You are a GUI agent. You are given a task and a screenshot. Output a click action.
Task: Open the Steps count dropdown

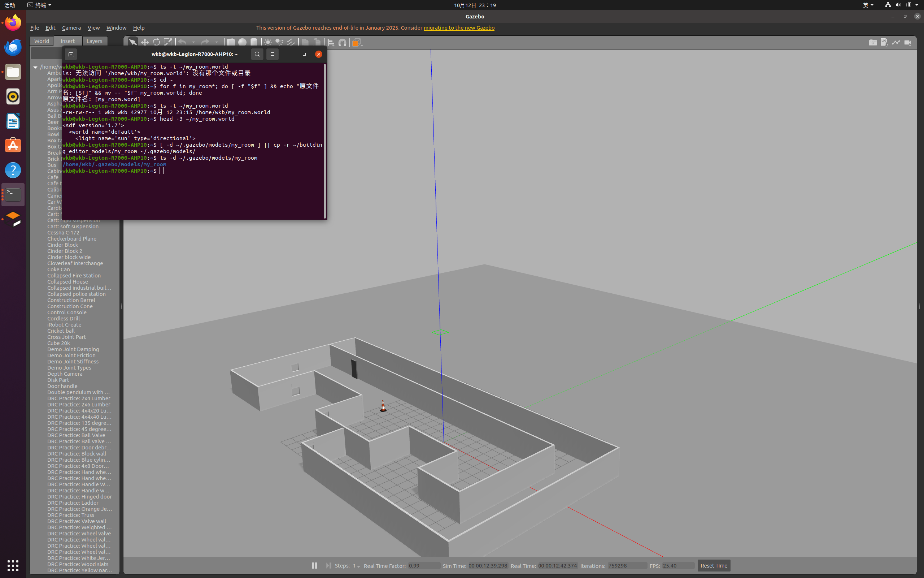[x=356, y=566]
